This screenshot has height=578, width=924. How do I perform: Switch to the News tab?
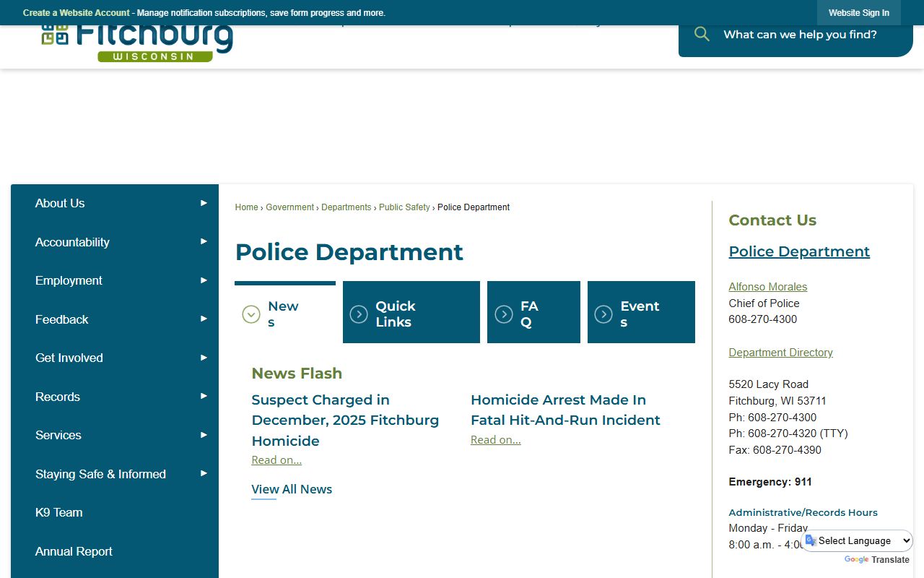[285, 312]
